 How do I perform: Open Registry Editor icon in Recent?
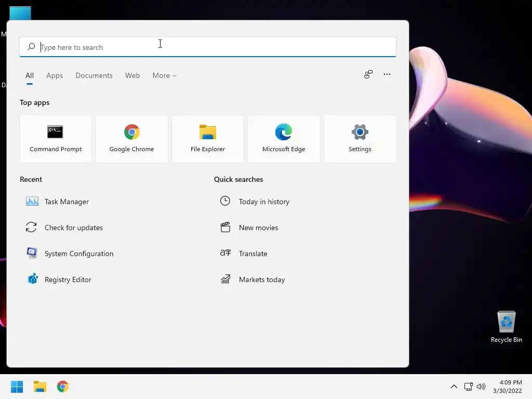33,279
